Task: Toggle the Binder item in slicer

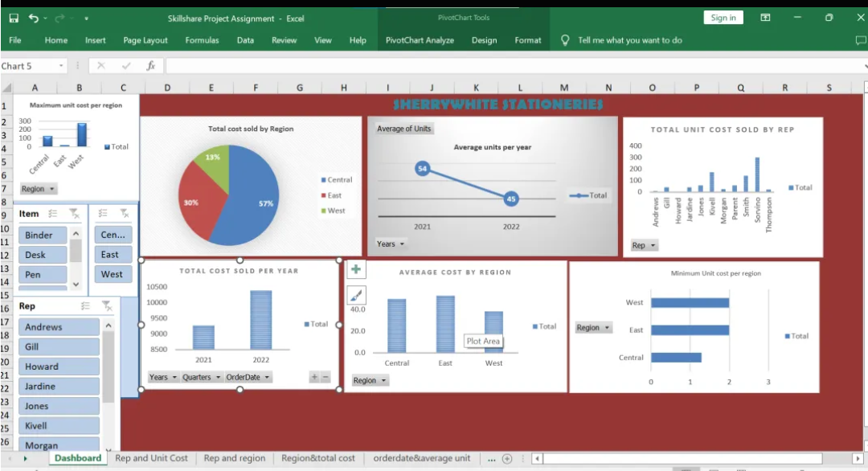Action: [x=43, y=235]
